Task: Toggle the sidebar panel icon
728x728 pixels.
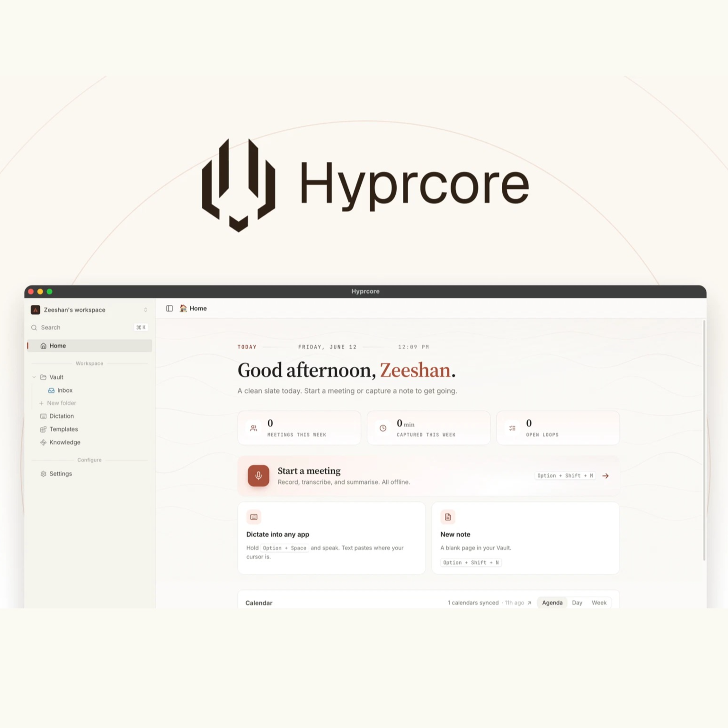Action: point(169,309)
